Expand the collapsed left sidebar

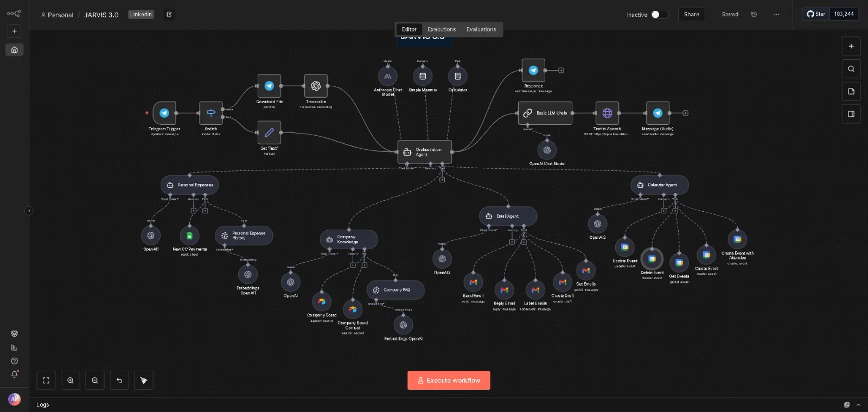point(29,211)
